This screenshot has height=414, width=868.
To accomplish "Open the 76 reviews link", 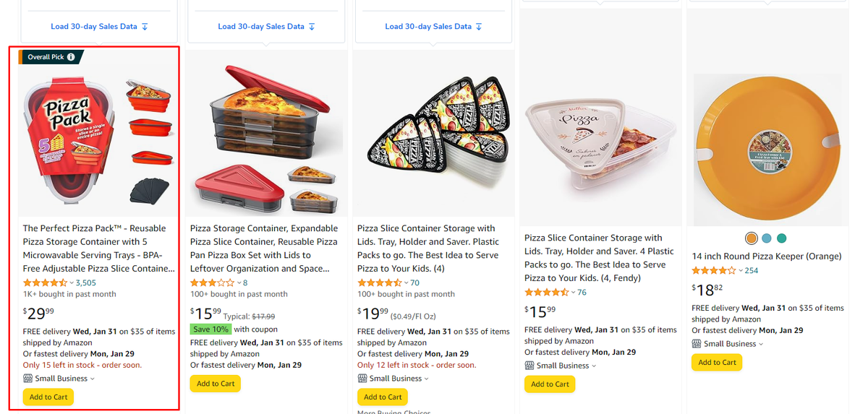I will coord(582,293).
